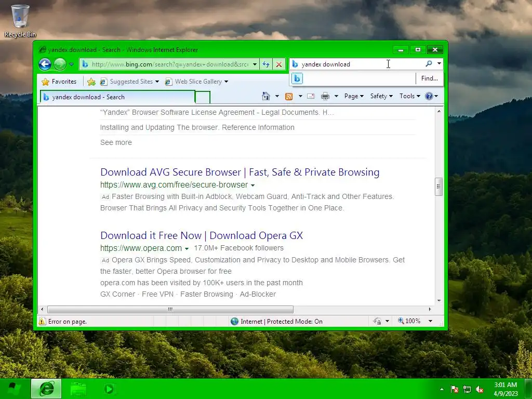Open Windows Media Player taskbar icon
The width and height of the screenshot is (532, 399).
[109, 389]
